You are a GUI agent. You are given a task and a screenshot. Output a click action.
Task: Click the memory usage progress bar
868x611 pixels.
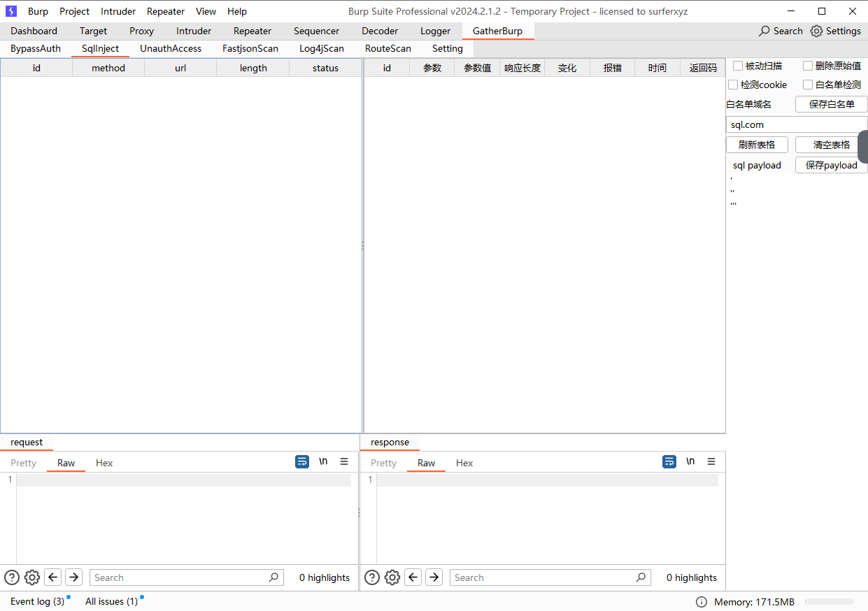coord(829,601)
